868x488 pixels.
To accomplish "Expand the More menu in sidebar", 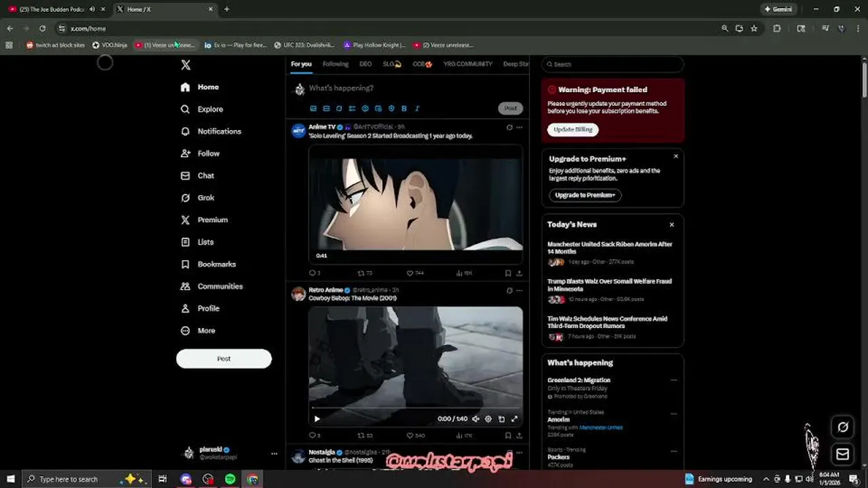I will (198, 331).
